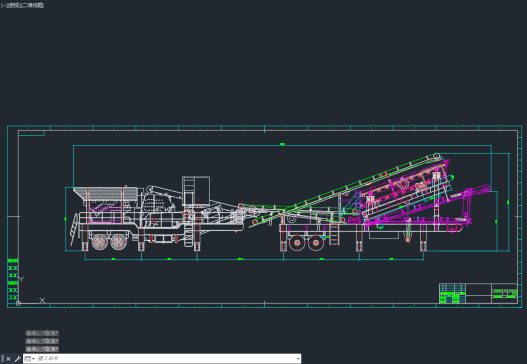Expand command history with the arrow at the command line's right end
Viewport: 527px width, 364px height.
point(298,359)
